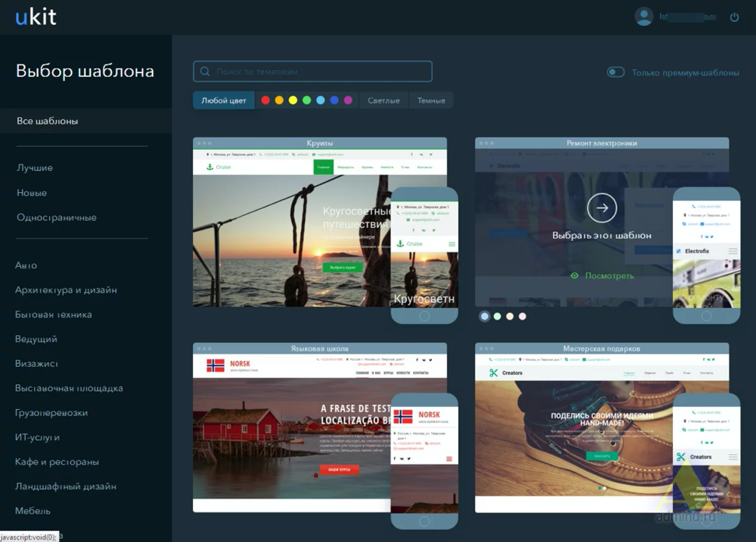Click the magnifier icon in the search field
The height and width of the screenshot is (542, 756).
coord(205,71)
